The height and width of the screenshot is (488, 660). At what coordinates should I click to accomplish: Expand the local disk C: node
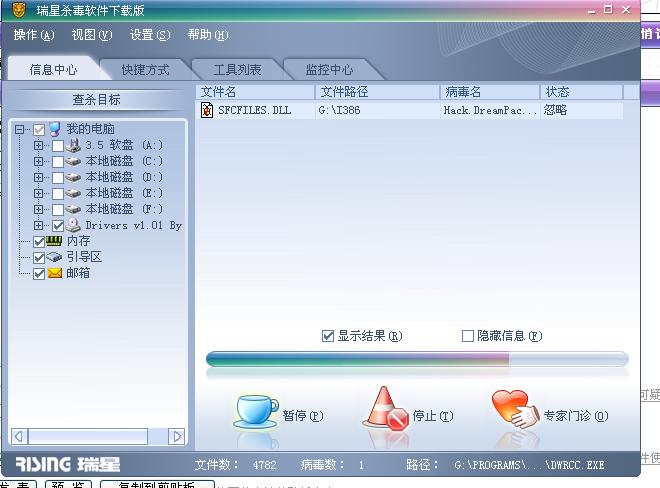click(38, 161)
